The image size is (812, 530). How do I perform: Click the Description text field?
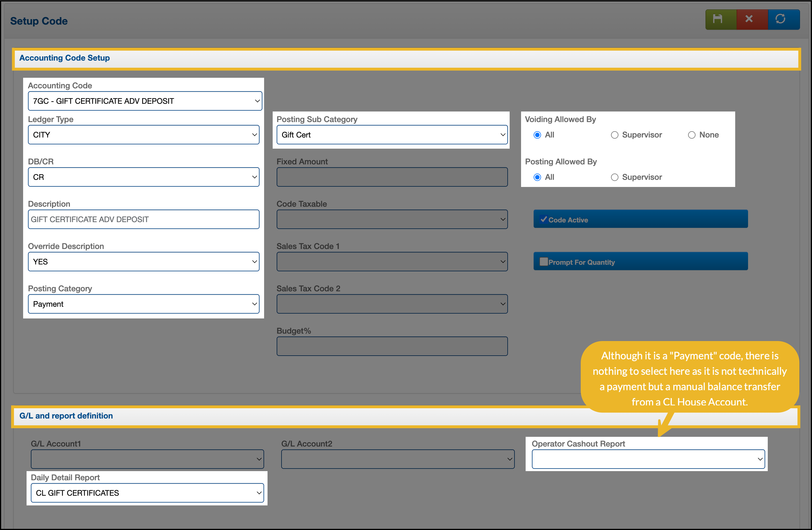144,220
